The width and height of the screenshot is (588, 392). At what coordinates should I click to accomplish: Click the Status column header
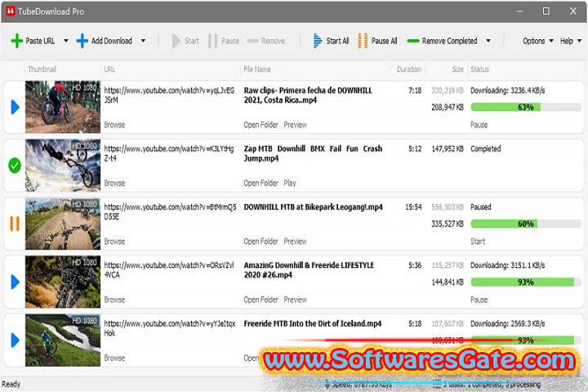(x=479, y=69)
